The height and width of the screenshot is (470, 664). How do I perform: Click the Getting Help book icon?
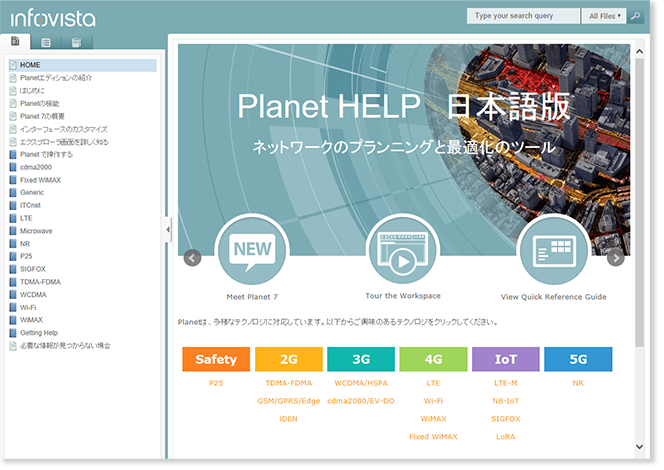(13, 333)
